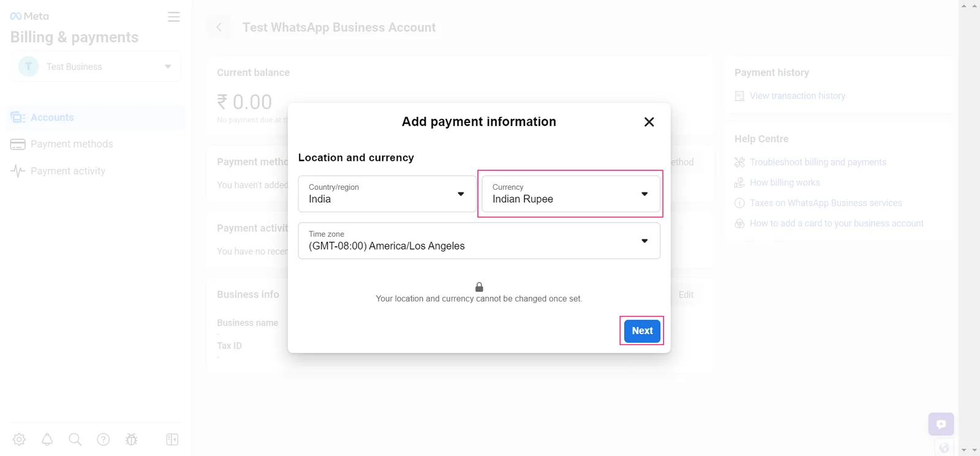Screen dimensions: 980x456
Task: Click the Next button
Action: pyautogui.click(x=642, y=331)
